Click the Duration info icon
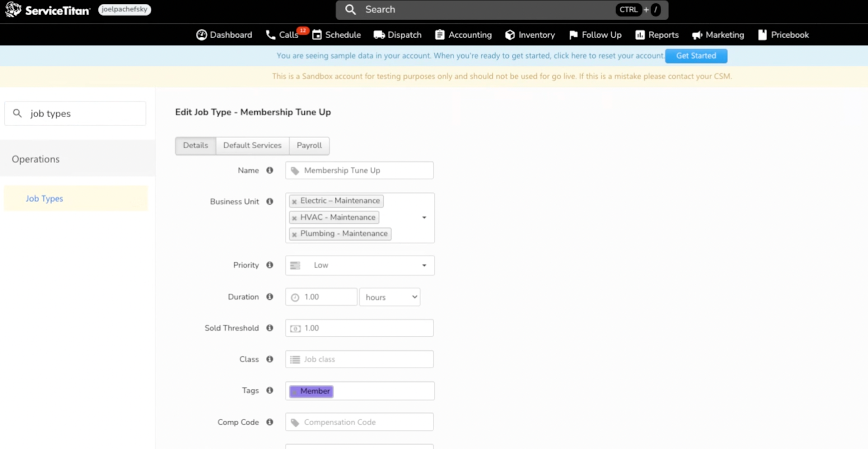The height and width of the screenshot is (449, 868). 270,297
